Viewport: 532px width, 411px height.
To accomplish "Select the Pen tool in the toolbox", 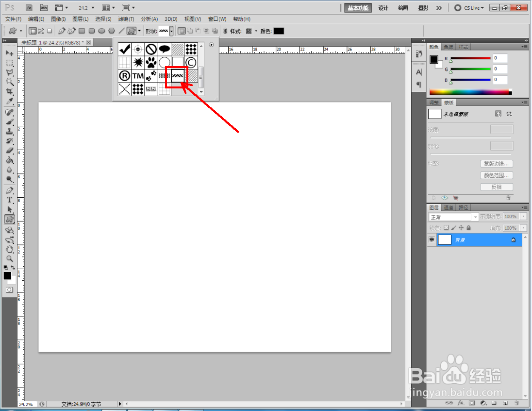I will tap(10, 190).
